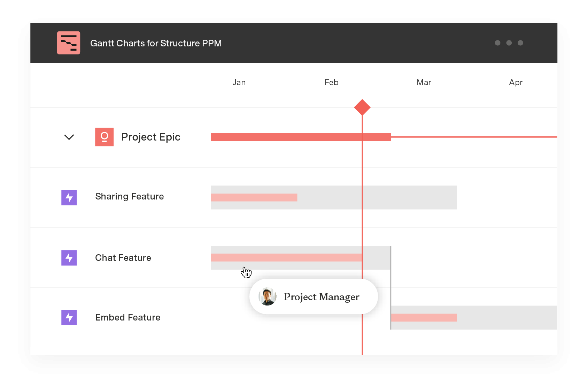
Task: Click the Gantt Charts app logo icon
Action: [69, 43]
